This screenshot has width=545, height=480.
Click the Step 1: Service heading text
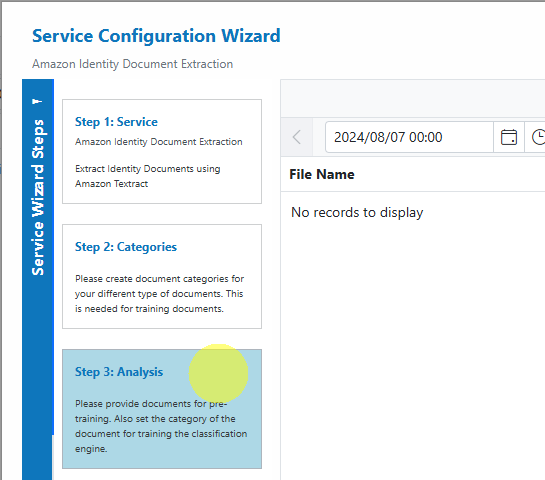[x=116, y=122]
